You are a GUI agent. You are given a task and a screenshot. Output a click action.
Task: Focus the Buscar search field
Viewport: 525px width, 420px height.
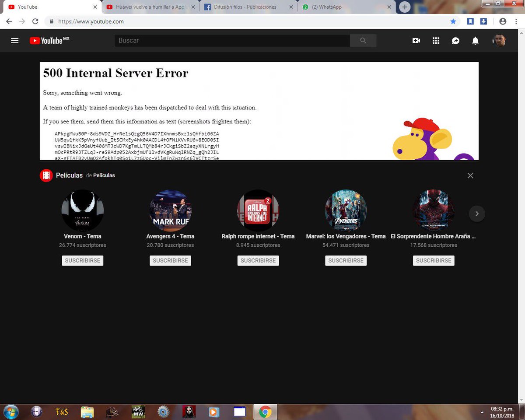click(232, 40)
